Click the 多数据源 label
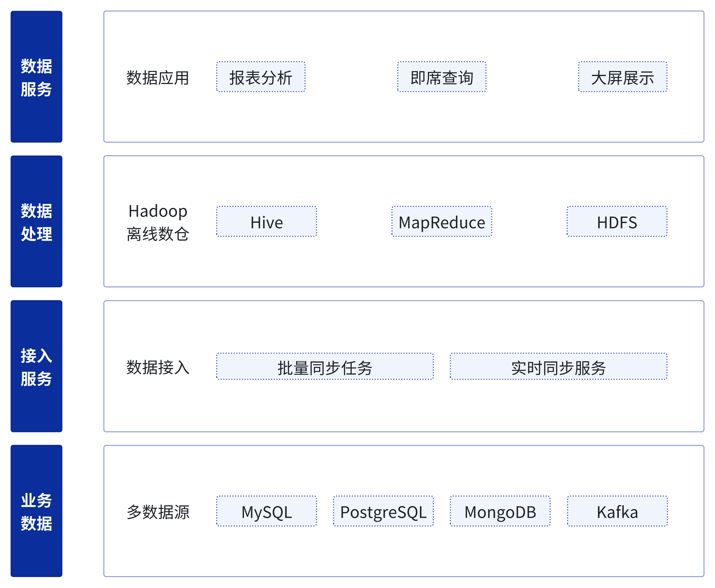The image size is (715, 588). pos(158,512)
